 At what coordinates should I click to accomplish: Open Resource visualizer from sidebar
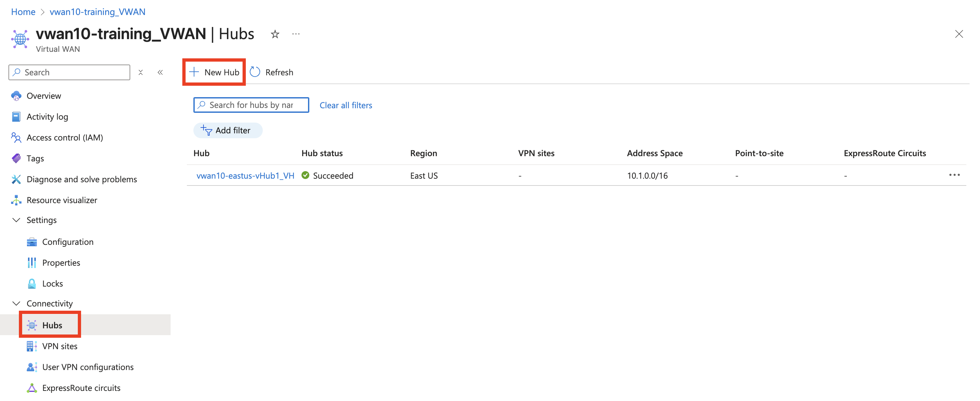[x=62, y=200]
